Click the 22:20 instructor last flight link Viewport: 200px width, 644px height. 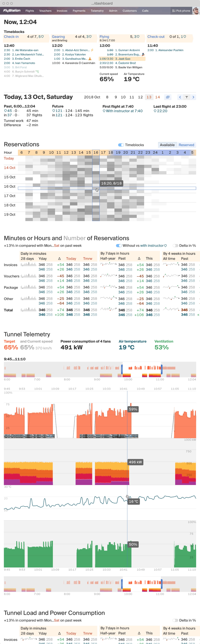[160, 111]
